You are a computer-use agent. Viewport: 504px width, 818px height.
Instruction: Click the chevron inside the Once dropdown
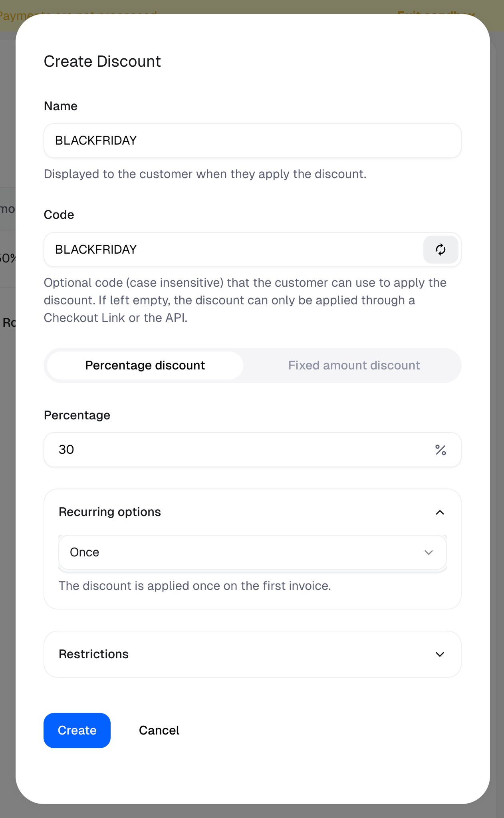[x=429, y=552]
